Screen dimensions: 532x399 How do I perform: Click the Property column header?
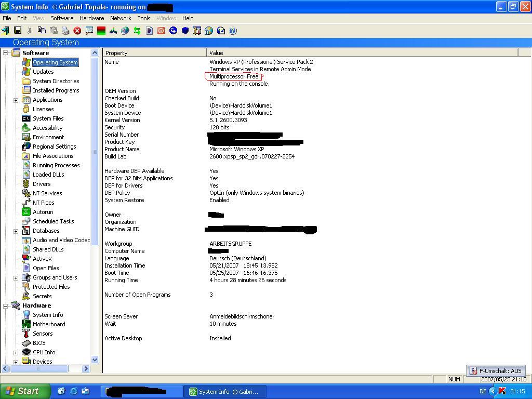point(154,52)
